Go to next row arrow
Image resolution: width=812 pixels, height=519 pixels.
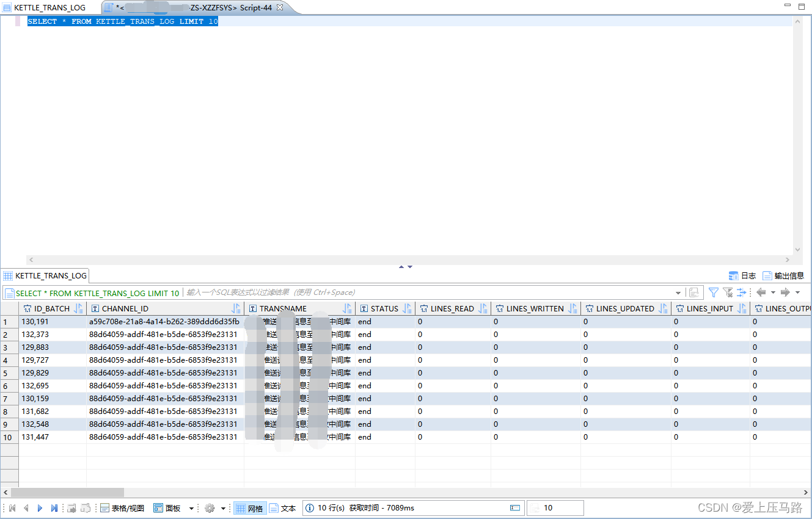click(40, 508)
